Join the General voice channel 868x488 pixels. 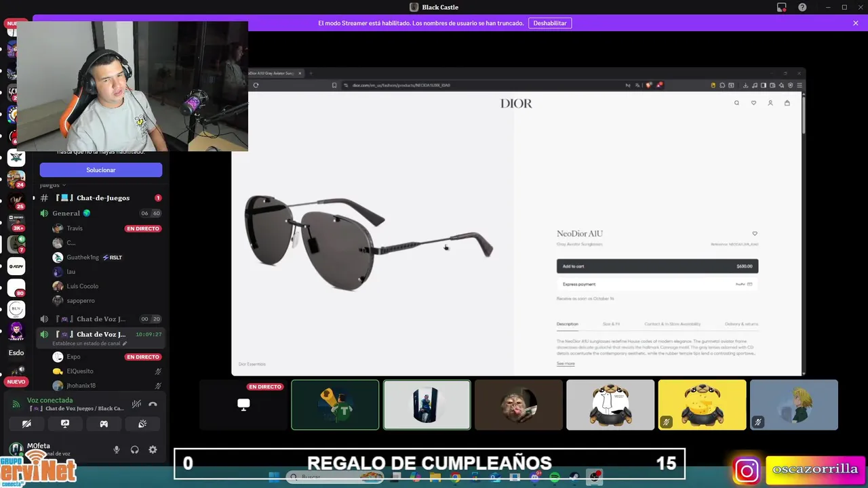click(x=101, y=213)
